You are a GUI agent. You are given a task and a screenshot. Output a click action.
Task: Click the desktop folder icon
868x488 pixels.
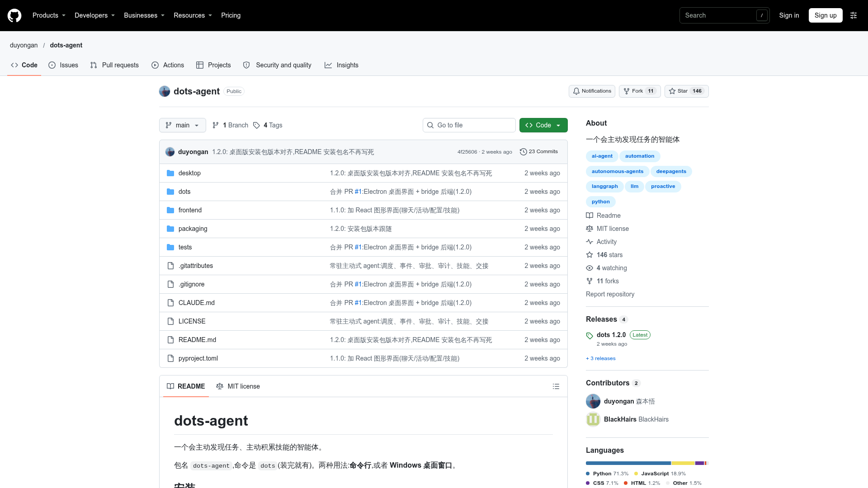[170, 173]
